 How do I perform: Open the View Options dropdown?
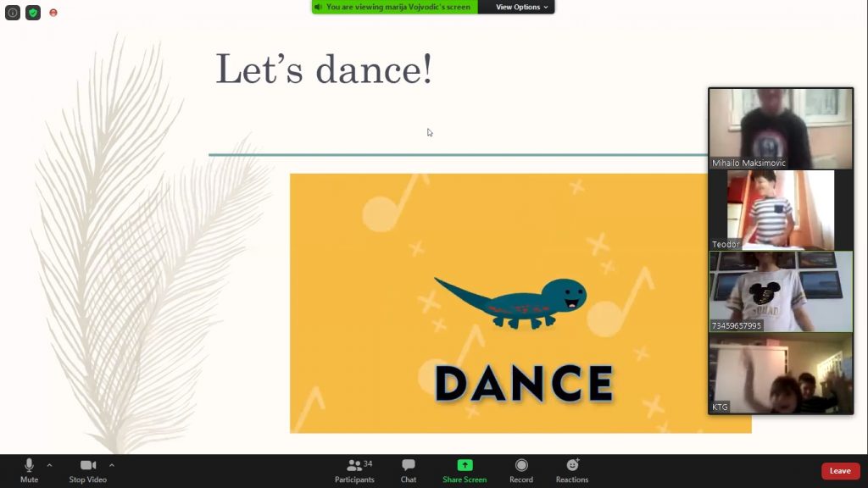pos(521,7)
